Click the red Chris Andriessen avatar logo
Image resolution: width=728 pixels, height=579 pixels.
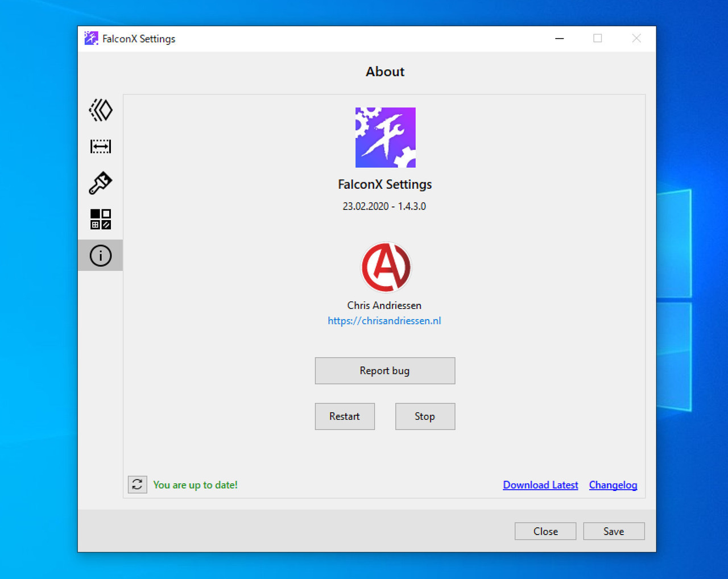386,267
